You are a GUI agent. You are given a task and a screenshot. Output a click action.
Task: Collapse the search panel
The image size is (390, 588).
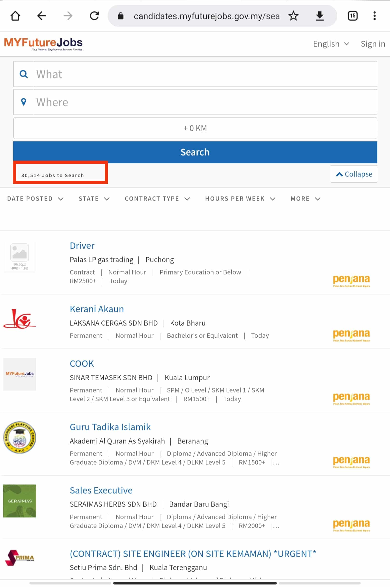tap(354, 174)
